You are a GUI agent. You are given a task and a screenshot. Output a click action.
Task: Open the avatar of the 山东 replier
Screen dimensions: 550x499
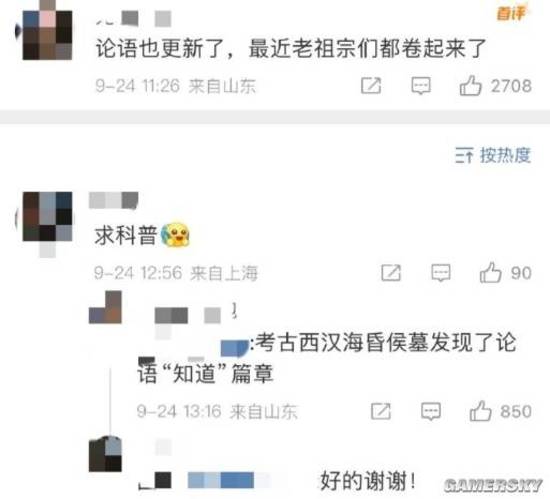click(105, 307)
